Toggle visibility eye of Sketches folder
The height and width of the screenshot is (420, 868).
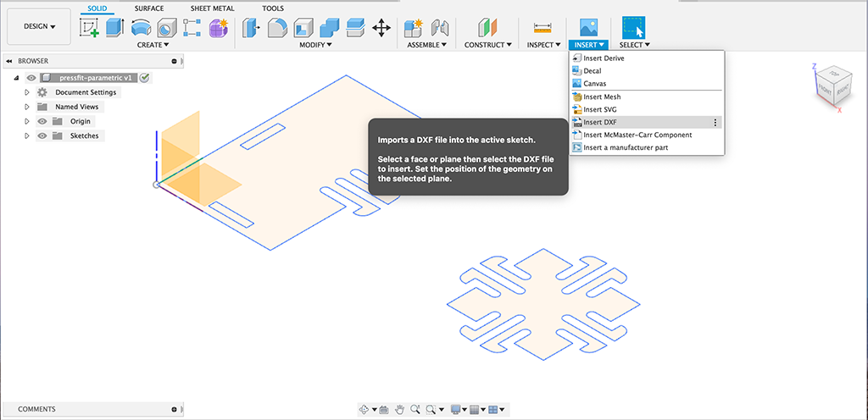(42, 135)
